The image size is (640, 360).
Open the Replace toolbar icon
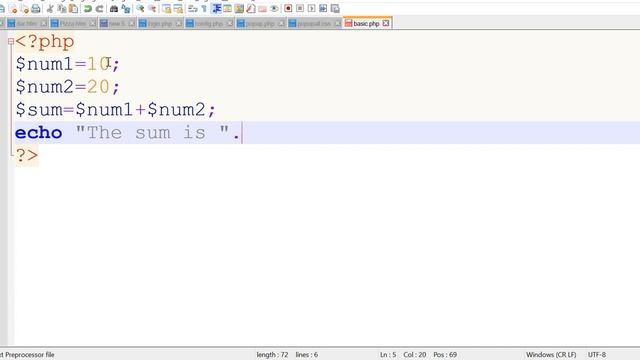click(x=126, y=9)
